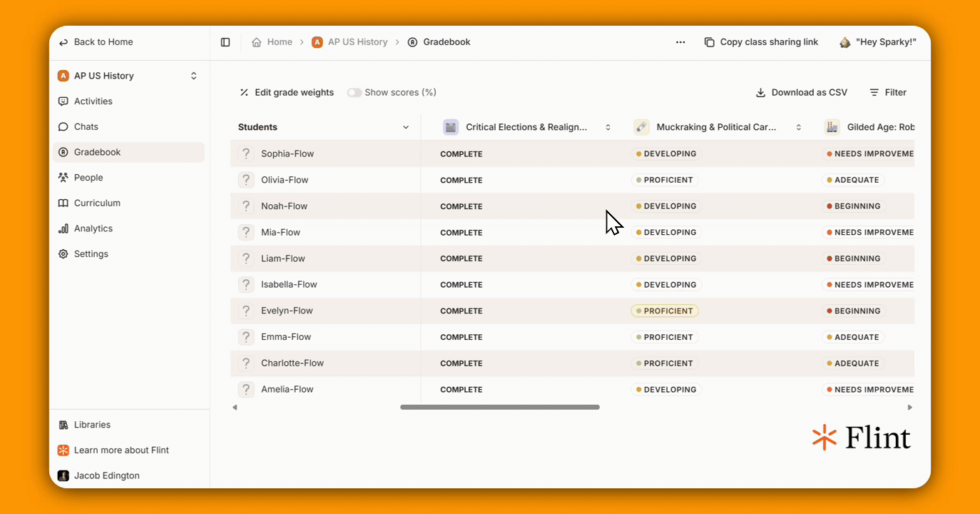
Task: Click the Gilded Age column thumbnail icon
Action: point(832,127)
